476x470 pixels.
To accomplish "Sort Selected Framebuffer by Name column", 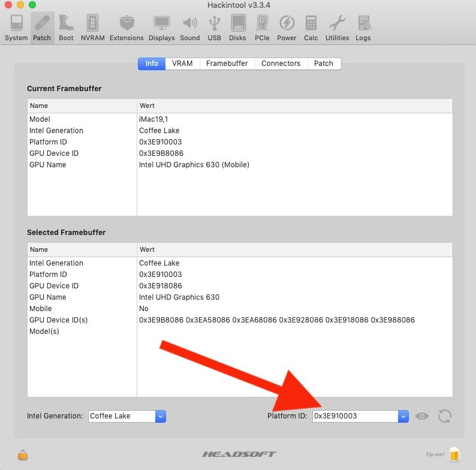I will (82, 249).
